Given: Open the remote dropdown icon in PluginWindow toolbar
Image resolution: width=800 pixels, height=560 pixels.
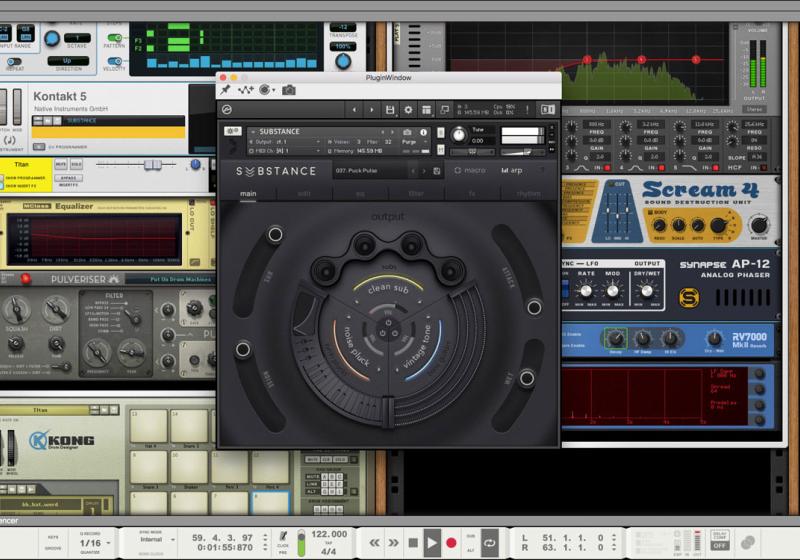Looking at the screenshot, I should click(266, 90).
